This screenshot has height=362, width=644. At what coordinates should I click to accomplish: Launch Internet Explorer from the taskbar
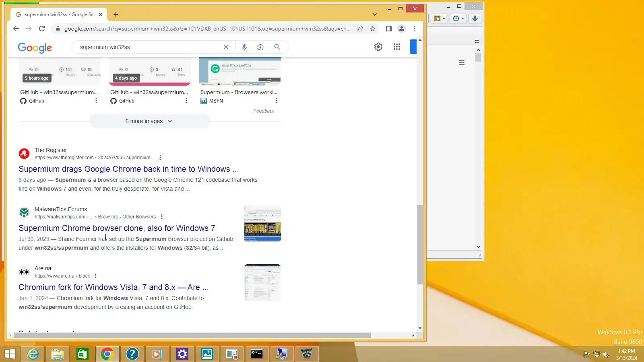[33, 354]
